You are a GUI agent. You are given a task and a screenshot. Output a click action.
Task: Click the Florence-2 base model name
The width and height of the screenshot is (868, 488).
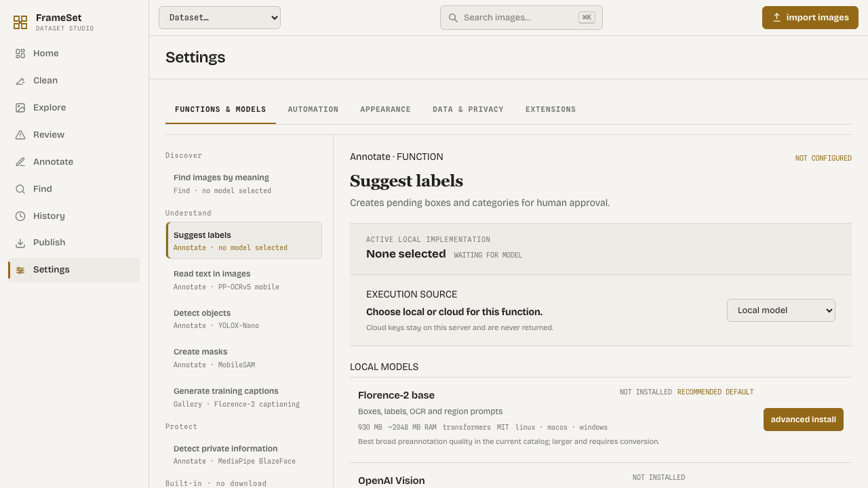pos(396,395)
